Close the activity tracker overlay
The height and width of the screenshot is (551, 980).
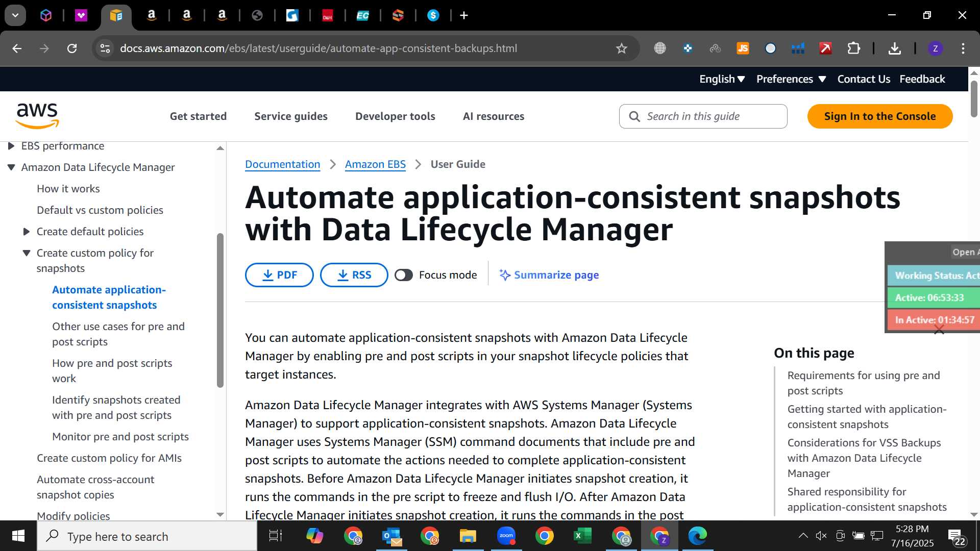pos(939,331)
